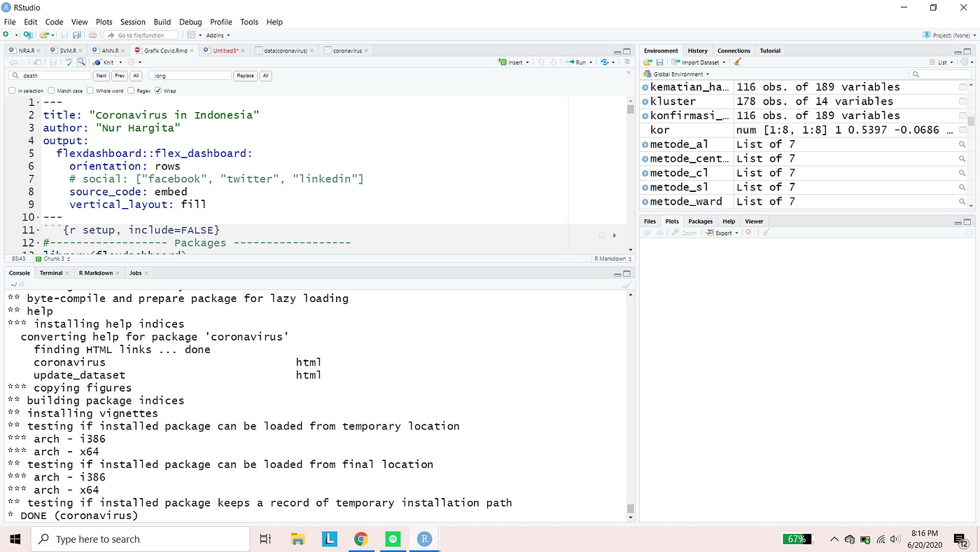980x552 pixels.
Task: Click Go to previous chunk up arrow
Action: pos(541,62)
